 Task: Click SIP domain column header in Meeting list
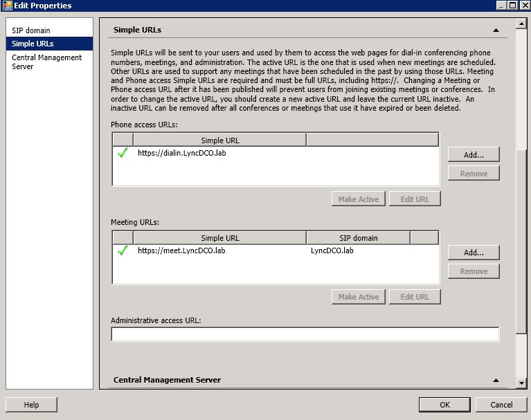pos(358,238)
